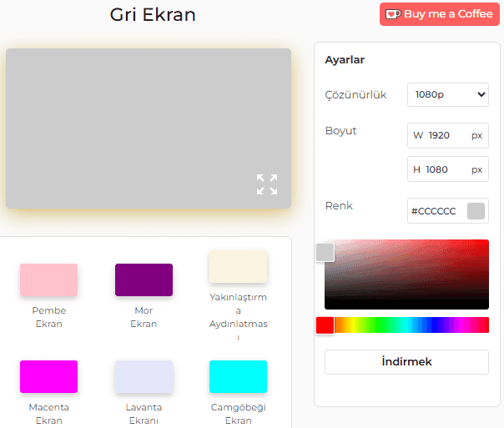
Task: Click the large gray screen preview
Action: [149, 128]
